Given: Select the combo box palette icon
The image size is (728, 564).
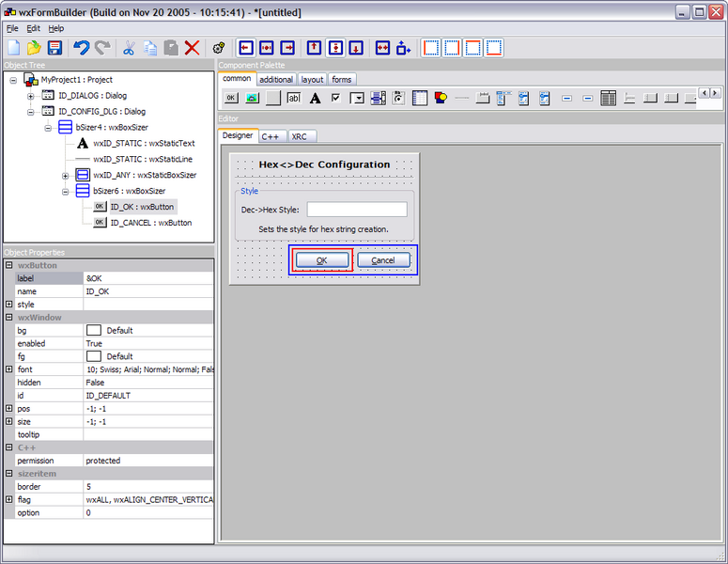Looking at the screenshot, I should 357,98.
